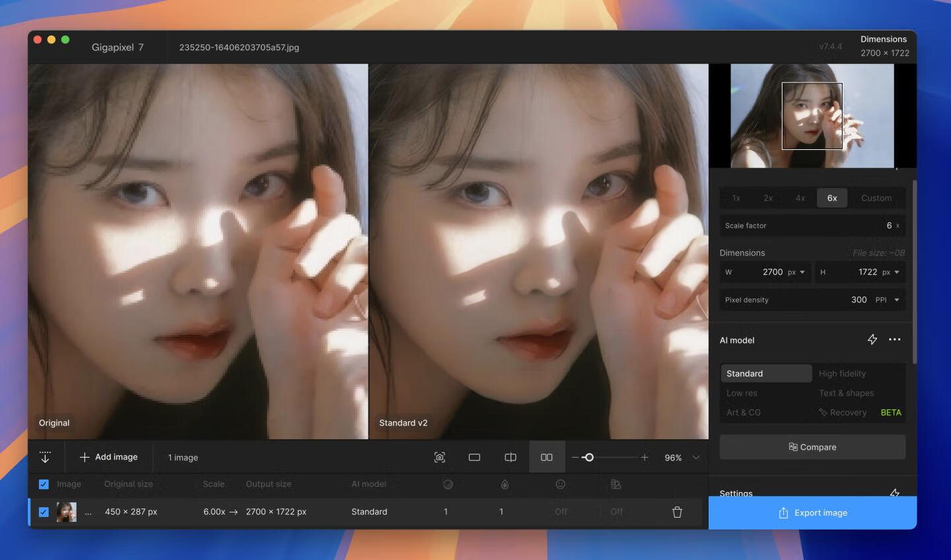Edit the Scale factor input field
The image size is (951, 560).
click(812, 225)
